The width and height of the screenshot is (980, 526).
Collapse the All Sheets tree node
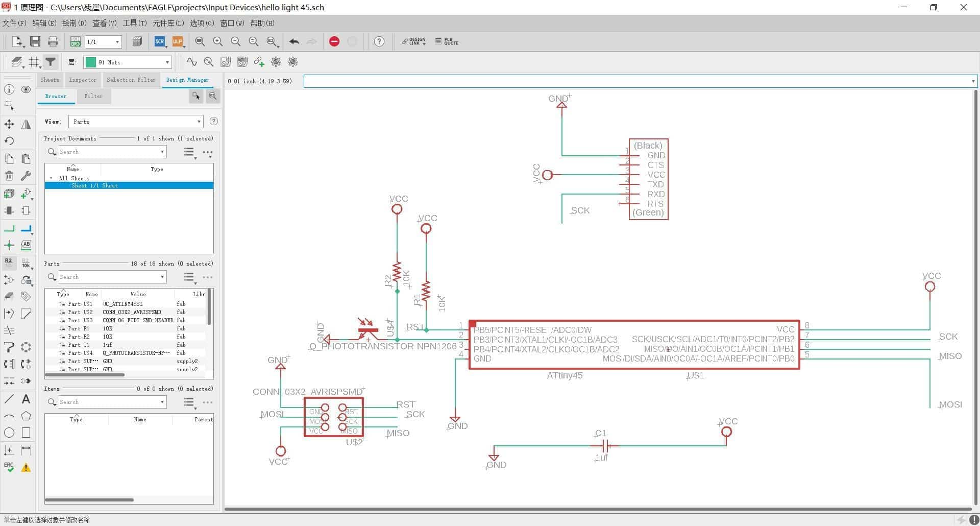(x=51, y=178)
